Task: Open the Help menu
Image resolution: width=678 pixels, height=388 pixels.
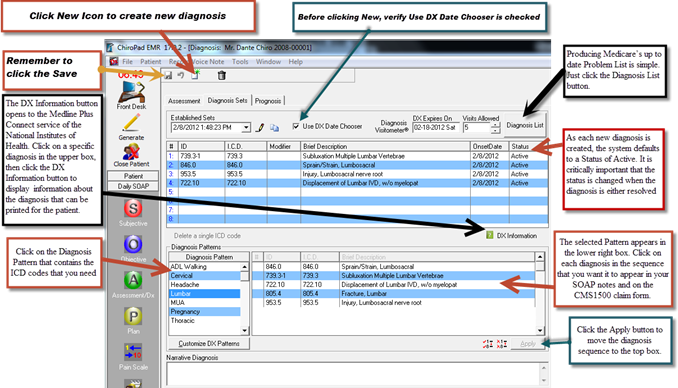Action: coord(295,62)
